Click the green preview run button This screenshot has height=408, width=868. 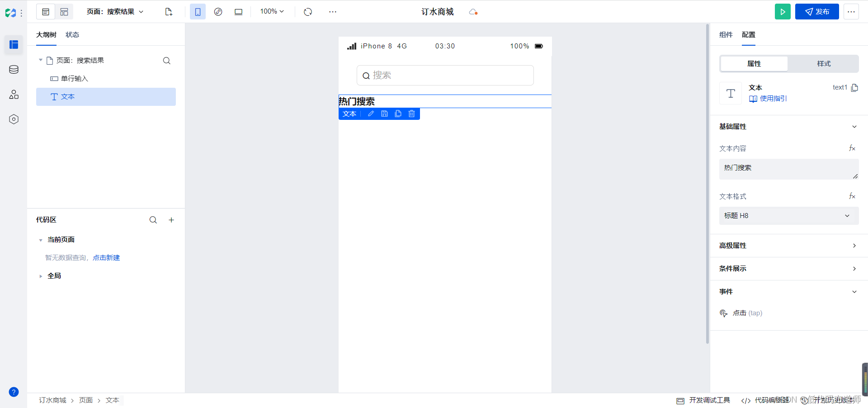(783, 12)
